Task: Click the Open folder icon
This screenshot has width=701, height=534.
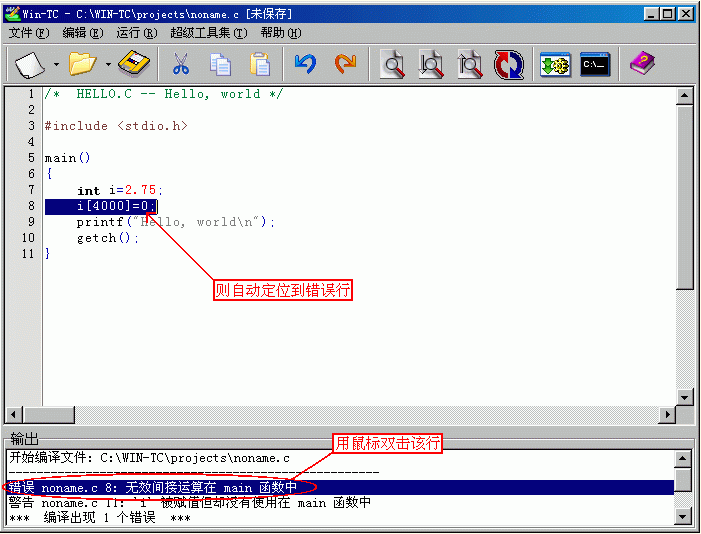Action: tap(82, 64)
